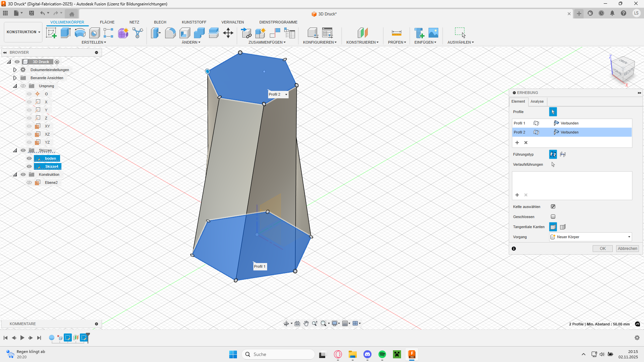
Task: Open the KONSTRUKTION workspace dropdown
Action: [23, 32]
